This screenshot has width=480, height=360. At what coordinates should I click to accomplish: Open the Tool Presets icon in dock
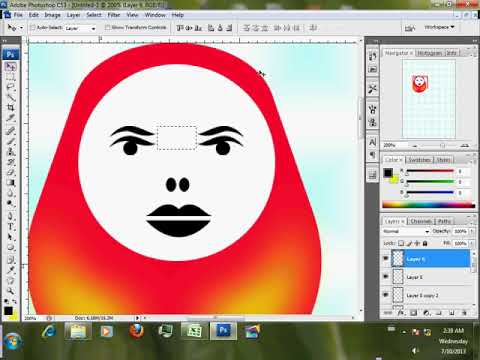pos(372,89)
